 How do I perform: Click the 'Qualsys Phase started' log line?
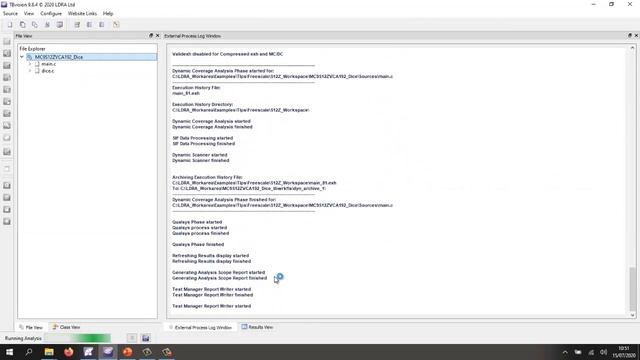point(197,222)
